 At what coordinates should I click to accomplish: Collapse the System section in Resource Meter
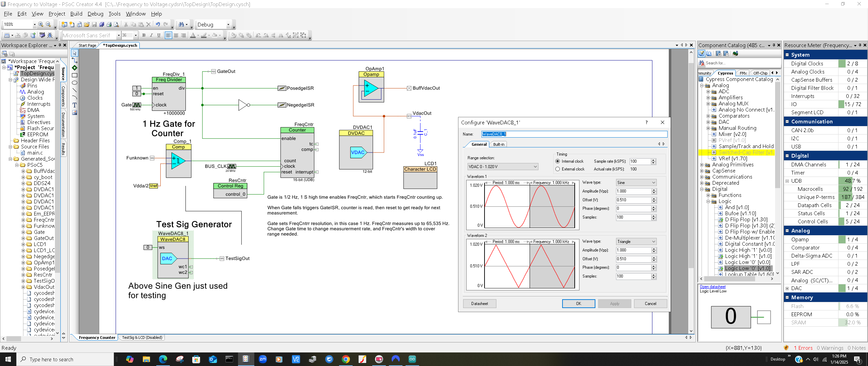[787, 55]
